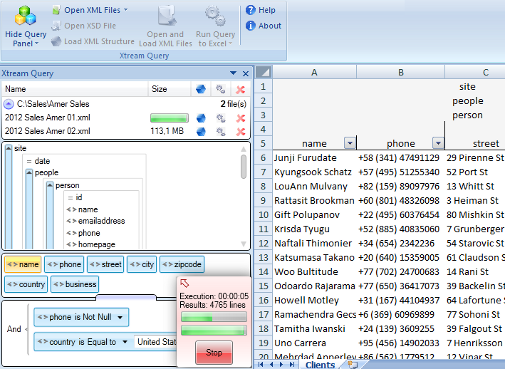Click gear icon for 2012 Sales Amer 02.xml

click(x=220, y=132)
